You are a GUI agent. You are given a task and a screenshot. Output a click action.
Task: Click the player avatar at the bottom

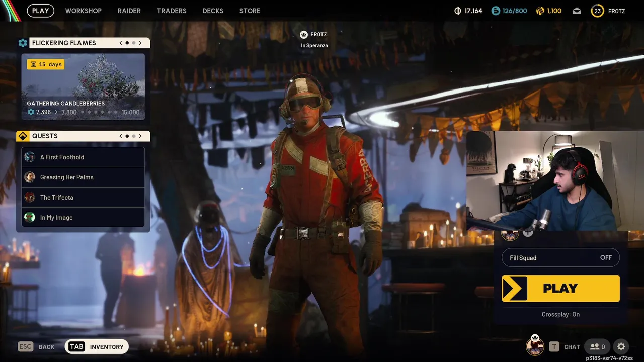(535, 346)
